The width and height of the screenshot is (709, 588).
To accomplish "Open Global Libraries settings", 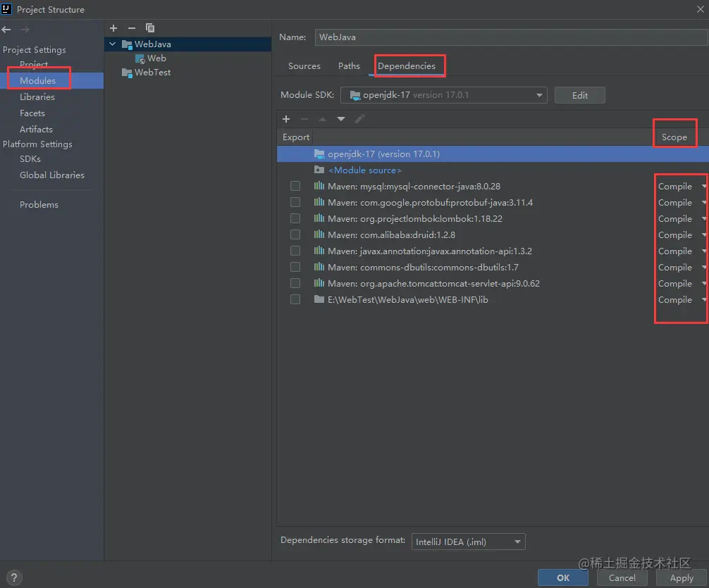I will [52, 175].
